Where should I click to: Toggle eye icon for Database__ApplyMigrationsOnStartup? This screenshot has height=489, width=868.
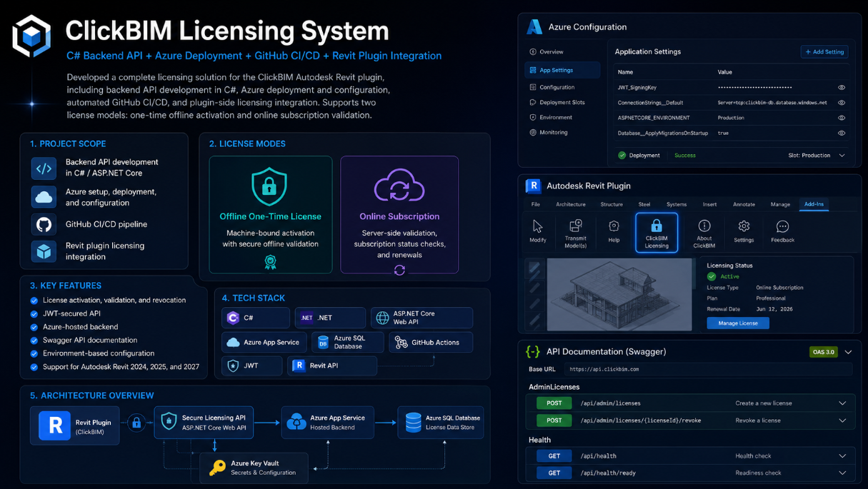[842, 133]
